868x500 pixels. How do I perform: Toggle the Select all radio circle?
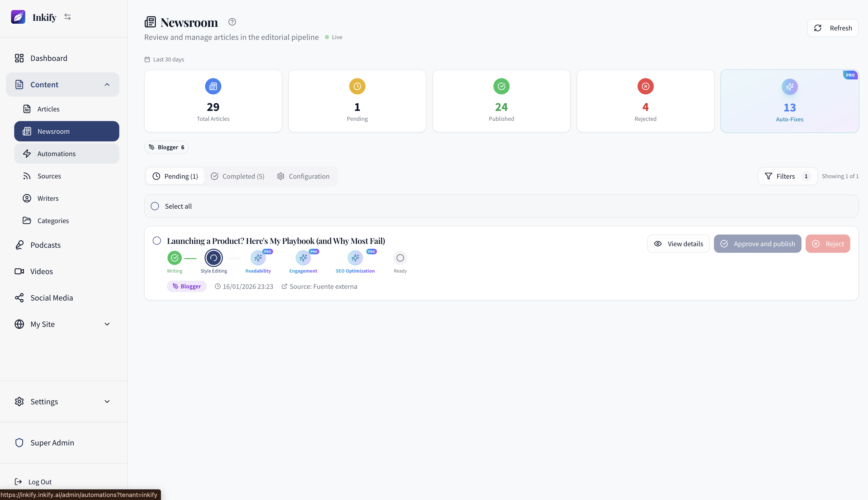pyautogui.click(x=155, y=206)
